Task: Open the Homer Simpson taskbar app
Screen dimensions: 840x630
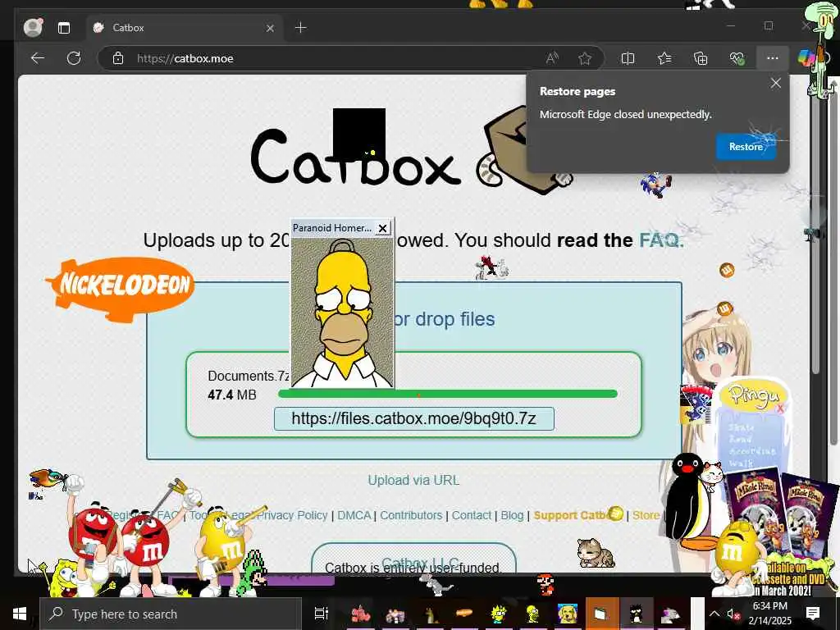Action: (x=532, y=614)
